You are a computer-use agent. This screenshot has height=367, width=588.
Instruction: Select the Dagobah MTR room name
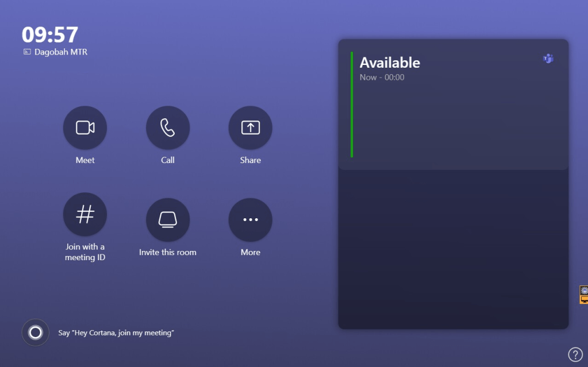[x=61, y=52]
